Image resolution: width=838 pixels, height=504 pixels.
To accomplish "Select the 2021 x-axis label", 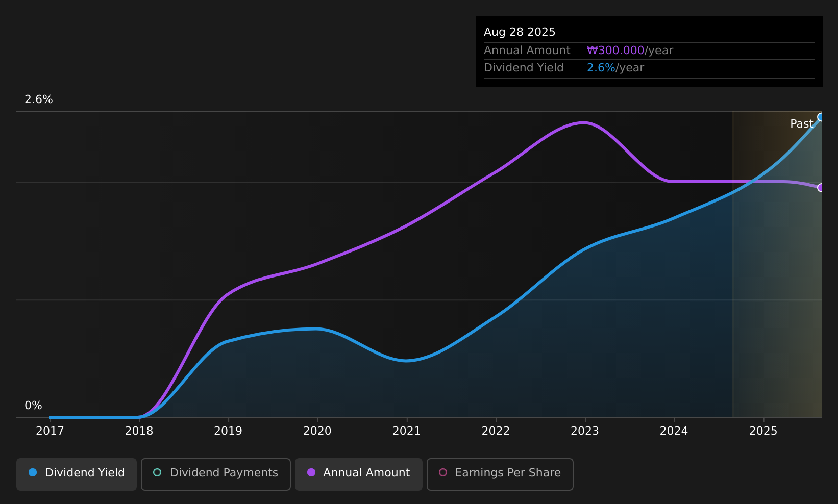I will tap(407, 431).
